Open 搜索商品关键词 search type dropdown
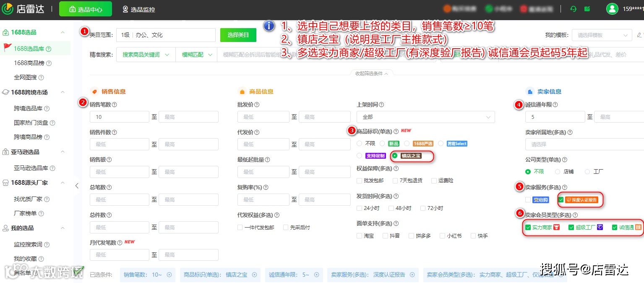Screen dimensions: 644x283 [x=146, y=55]
